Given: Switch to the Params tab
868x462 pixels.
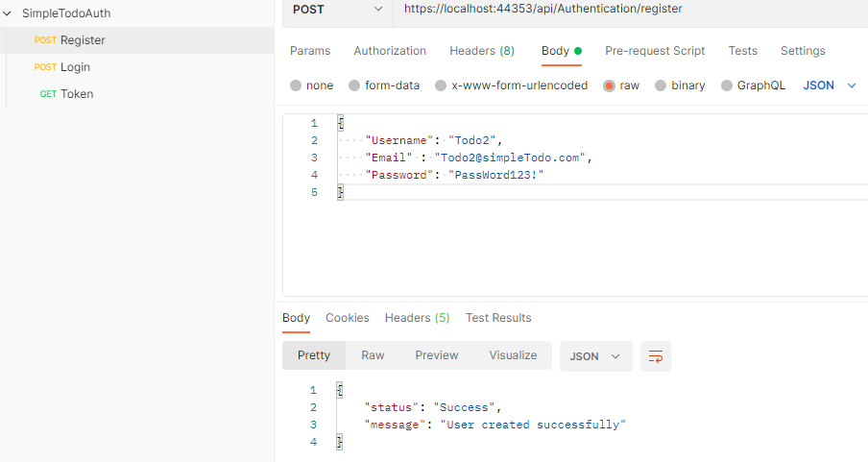Looking at the screenshot, I should [310, 51].
